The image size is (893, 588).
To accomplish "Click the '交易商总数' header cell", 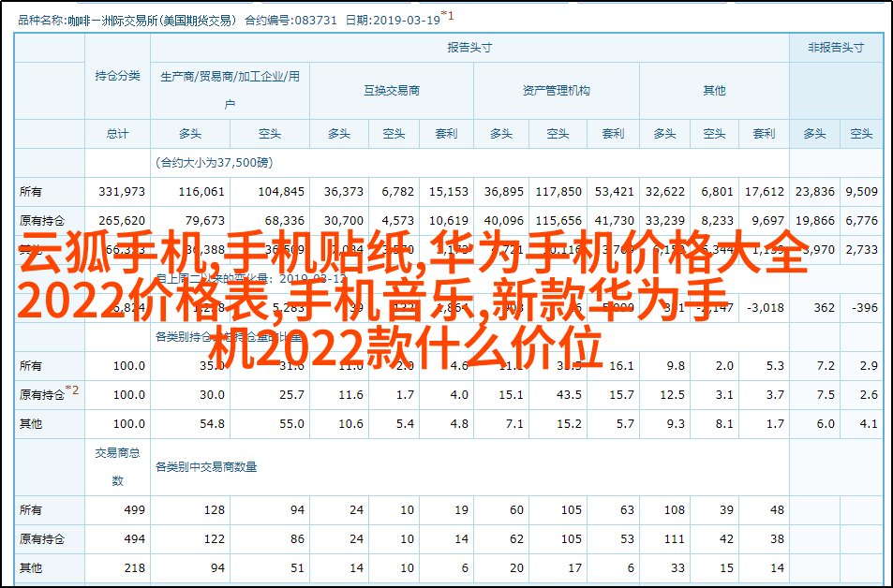I will point(117,467).
